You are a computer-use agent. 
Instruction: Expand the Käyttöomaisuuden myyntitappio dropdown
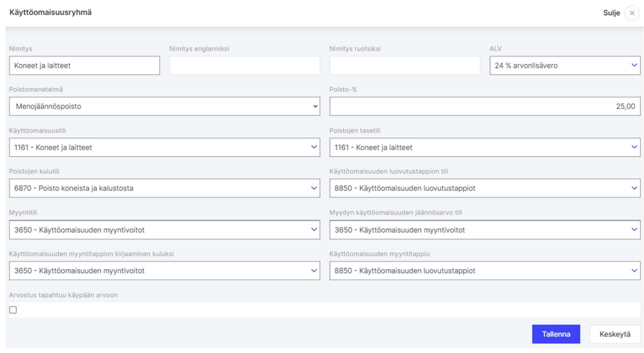coord(485,271)
